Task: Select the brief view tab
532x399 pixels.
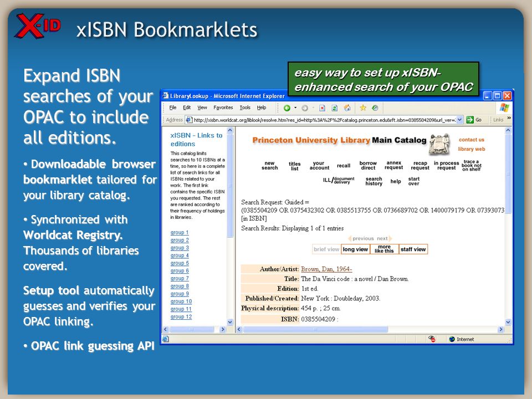Action: (326, 249)
